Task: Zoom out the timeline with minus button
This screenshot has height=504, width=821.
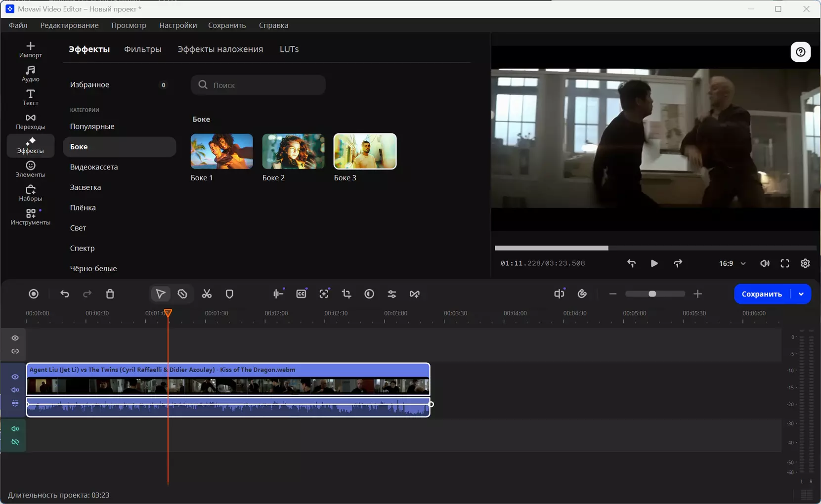Action: pyautogui.click(x=613, y=294)
